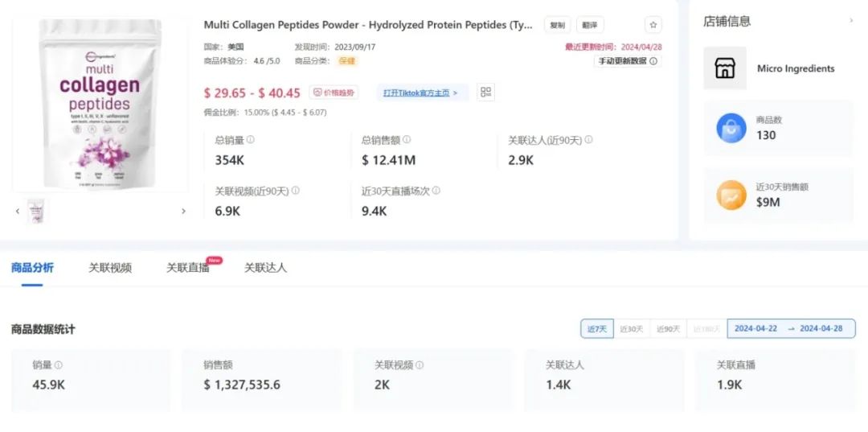Click the product title Multi Collagen Peptides Powder
This screenshot has width=868, height=432.
[x=368, y=25]
